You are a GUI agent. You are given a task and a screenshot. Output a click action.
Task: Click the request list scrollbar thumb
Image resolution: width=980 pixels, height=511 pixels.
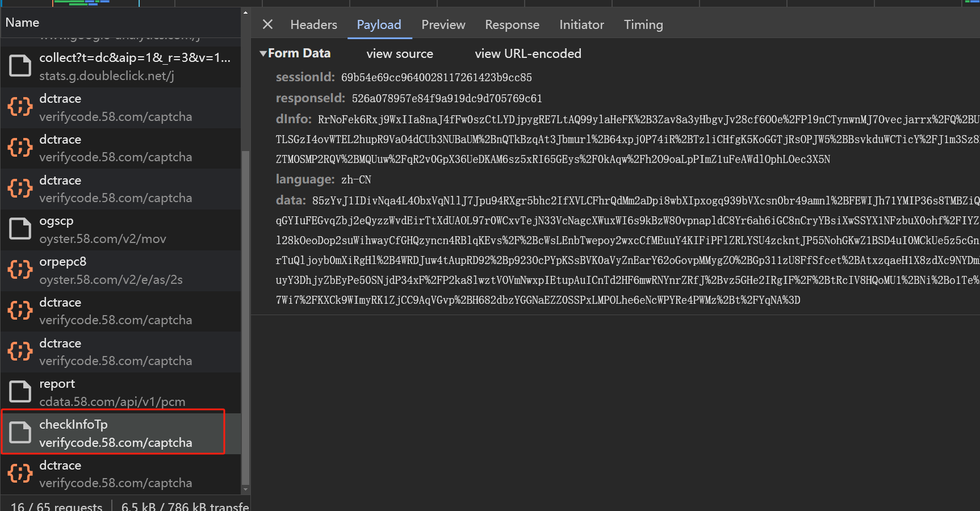245,317
